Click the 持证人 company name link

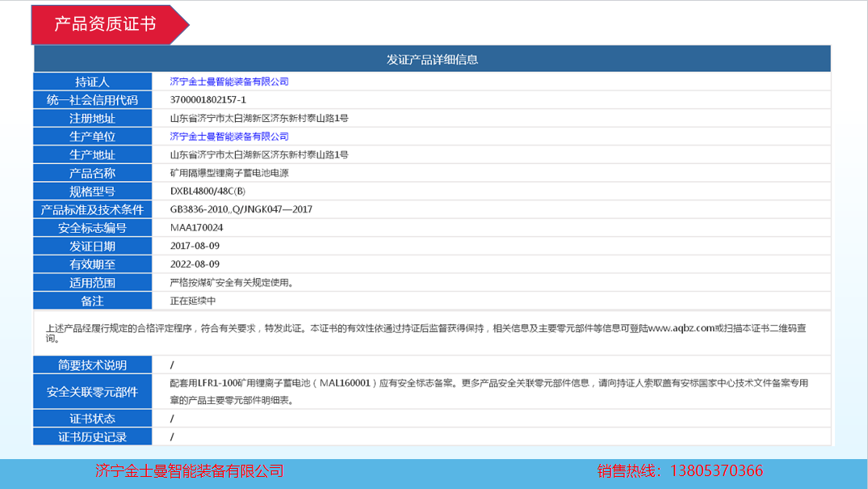coord(229,82)
